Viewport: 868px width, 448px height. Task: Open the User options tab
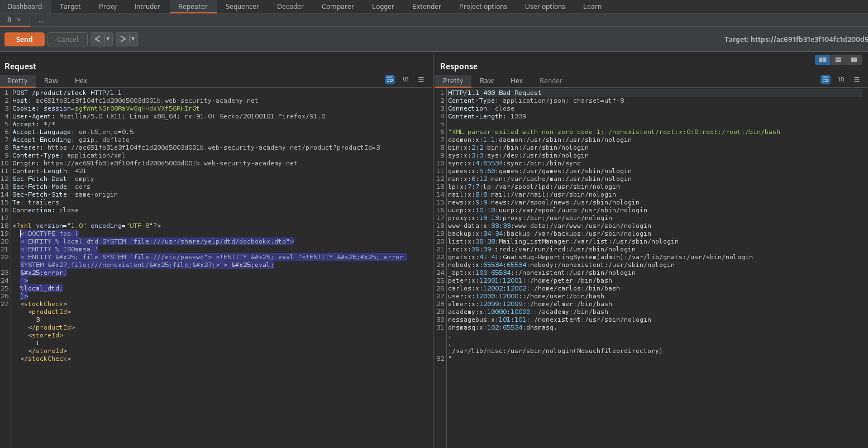pyautogui.click(x=545, y=6)
